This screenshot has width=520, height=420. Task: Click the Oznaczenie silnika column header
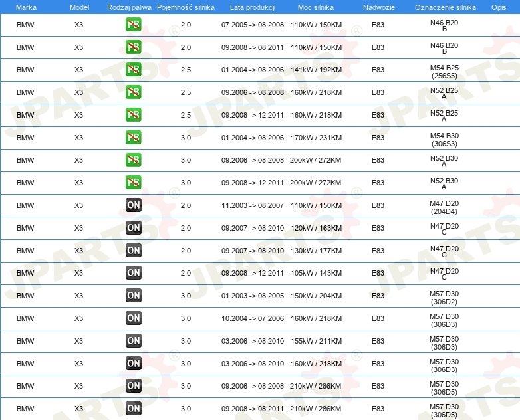pyautogui.click(x=445, y=7)
